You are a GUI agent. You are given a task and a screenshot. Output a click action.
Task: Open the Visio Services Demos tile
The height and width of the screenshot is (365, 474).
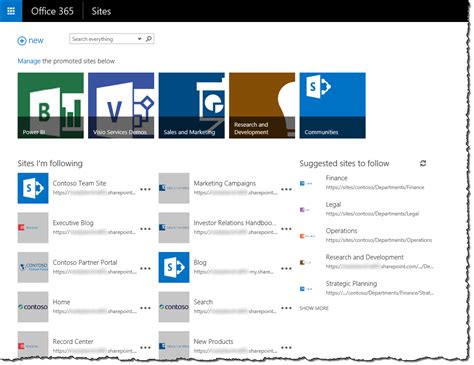point(121,105)
